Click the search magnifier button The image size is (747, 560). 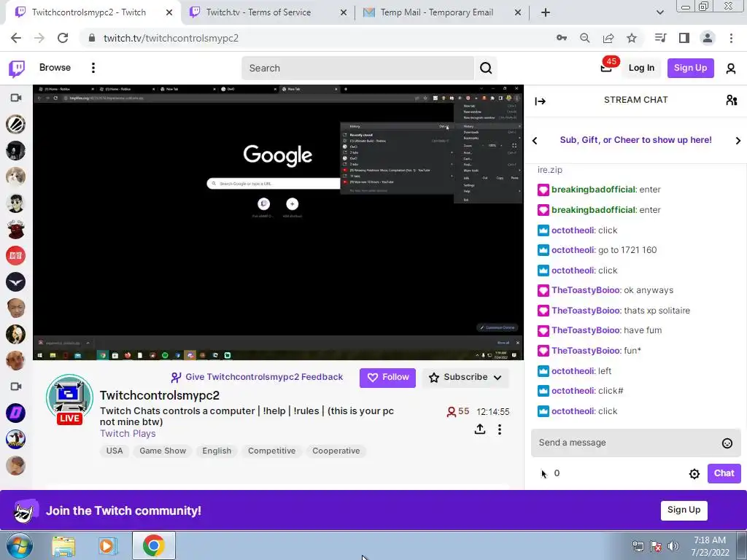[x=486, y=68]
